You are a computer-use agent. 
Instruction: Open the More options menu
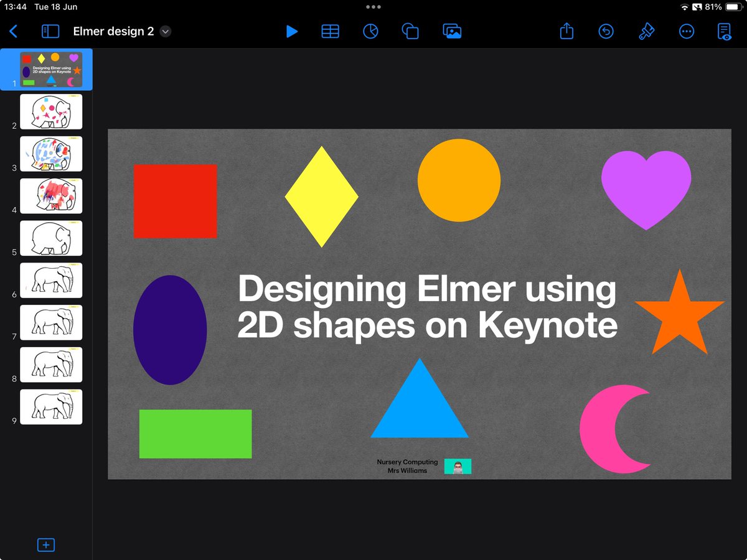(x=687, y=31)
